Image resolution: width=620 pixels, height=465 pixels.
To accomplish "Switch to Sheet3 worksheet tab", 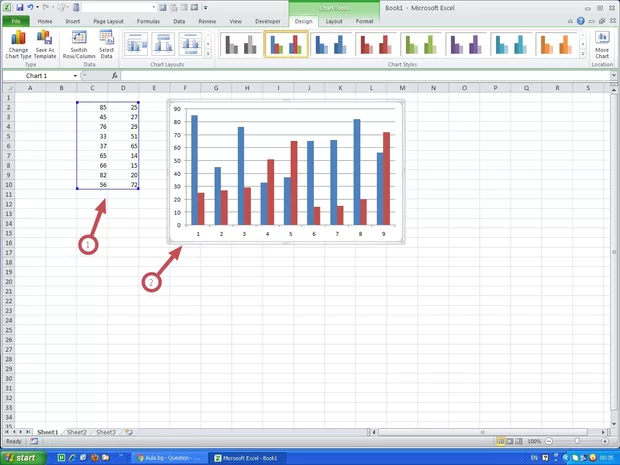I will [106, 432].
